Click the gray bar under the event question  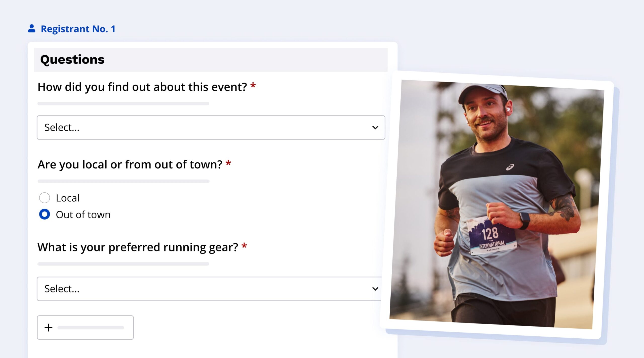point(123,103)
